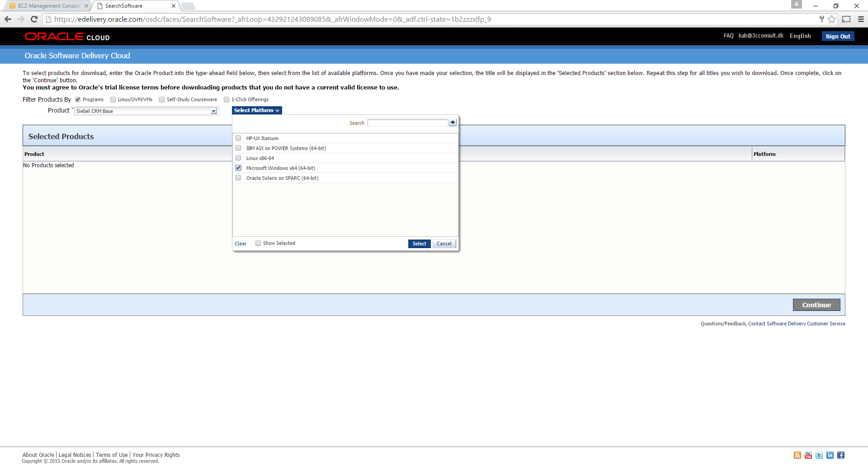Click the cast icon in toolbar
The image size is (868, 470).
[846, 19]
